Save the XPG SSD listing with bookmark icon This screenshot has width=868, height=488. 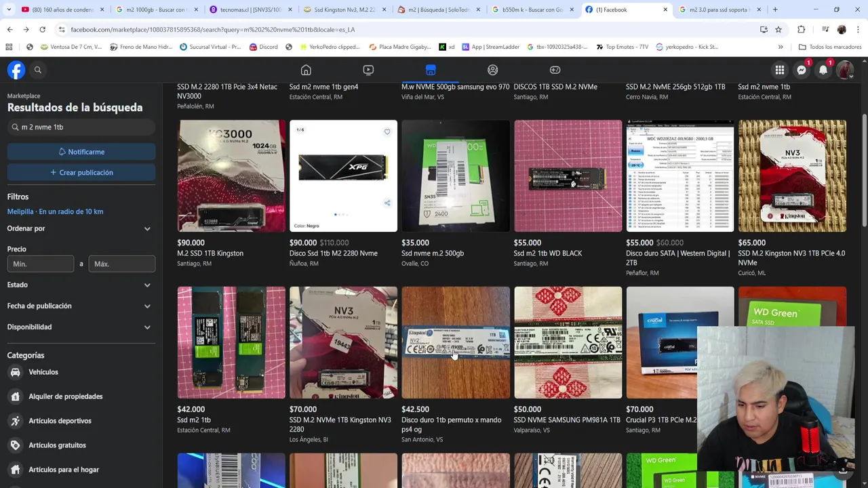pos(387,132)
